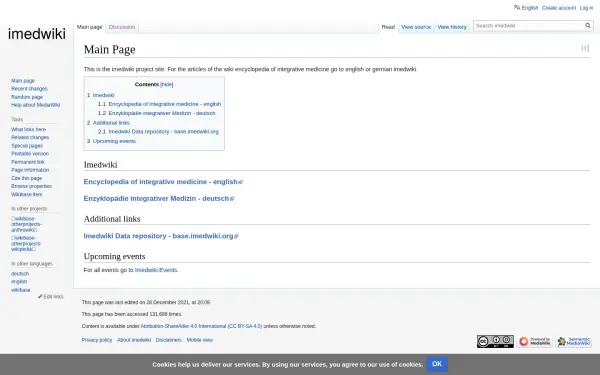Open the CC BY-SA 4.0 license text link
Screen dimensions: 600x375
pos(201,326)
